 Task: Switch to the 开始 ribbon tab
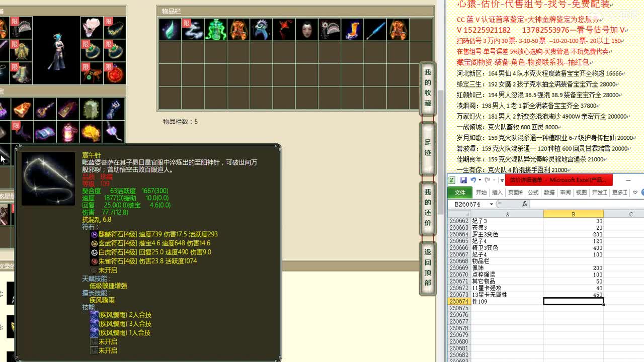point(481,193)
